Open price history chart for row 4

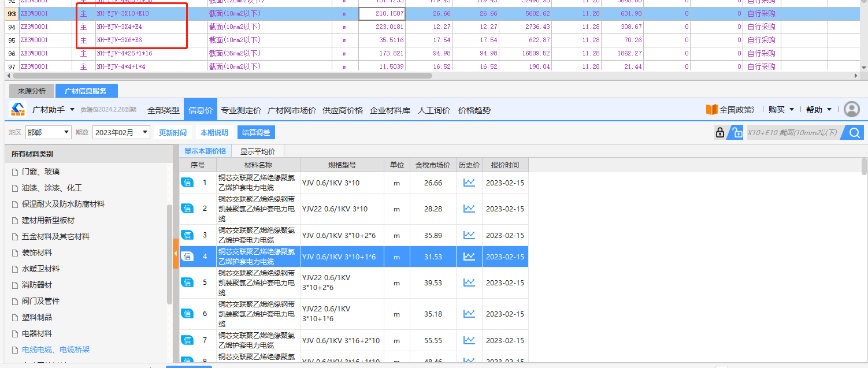pyautogui.click(x=469, y=257)
